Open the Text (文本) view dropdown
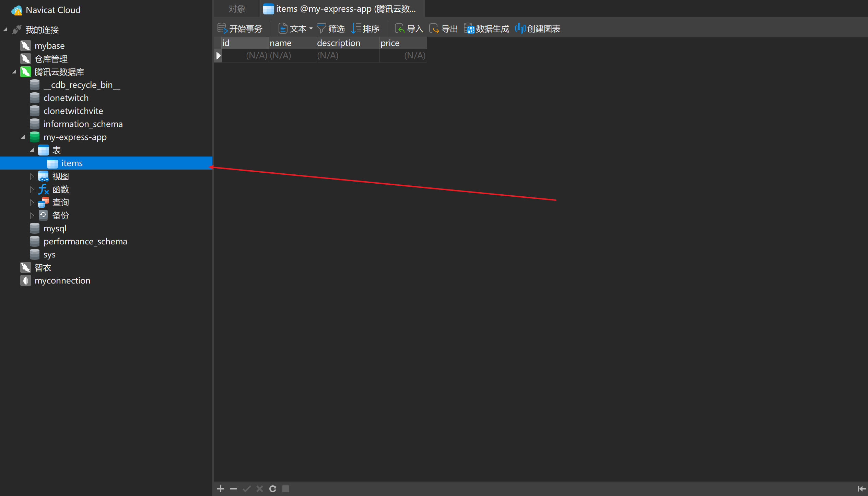This screenshot has width=868, height=496. tap(311, 28)
